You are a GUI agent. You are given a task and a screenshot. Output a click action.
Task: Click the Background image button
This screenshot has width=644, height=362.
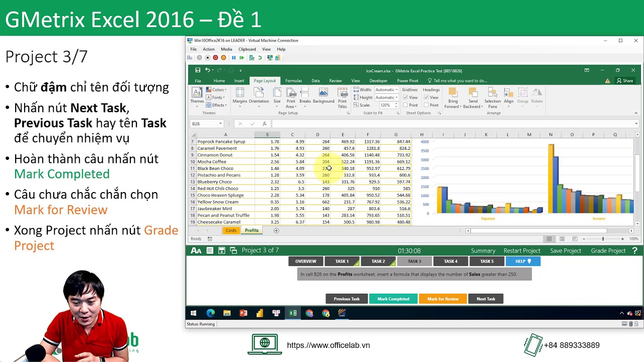point(324,96)
